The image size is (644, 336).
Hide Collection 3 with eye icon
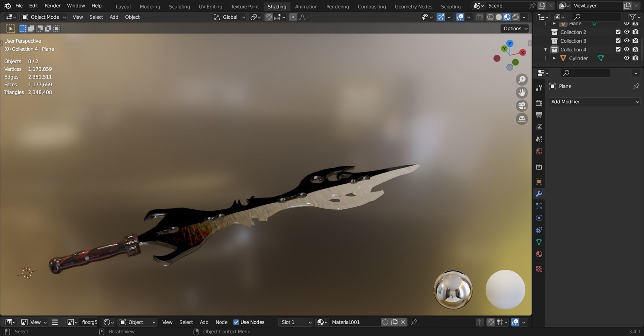tap(627, 41)
